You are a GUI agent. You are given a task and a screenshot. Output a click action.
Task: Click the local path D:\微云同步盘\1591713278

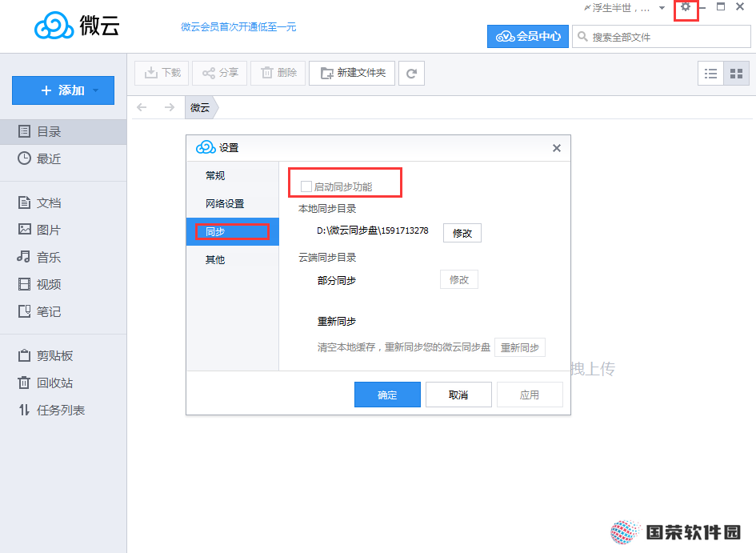(373, 231)
